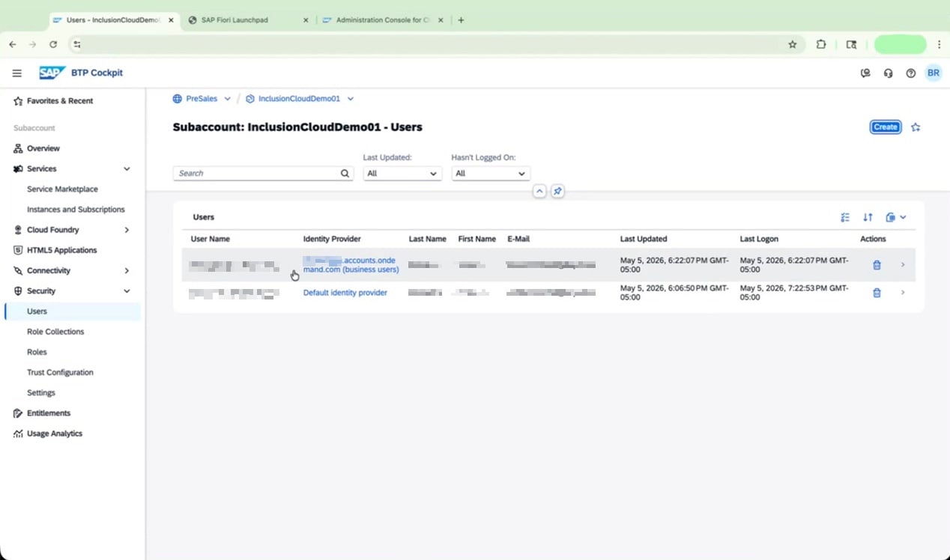Click the browser back arrow
The height and width of the screenshot is (560, 950).
coord(13,45)
